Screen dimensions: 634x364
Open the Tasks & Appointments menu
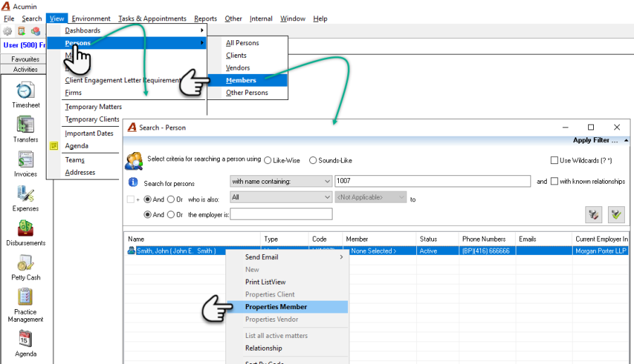click(152, 18)
